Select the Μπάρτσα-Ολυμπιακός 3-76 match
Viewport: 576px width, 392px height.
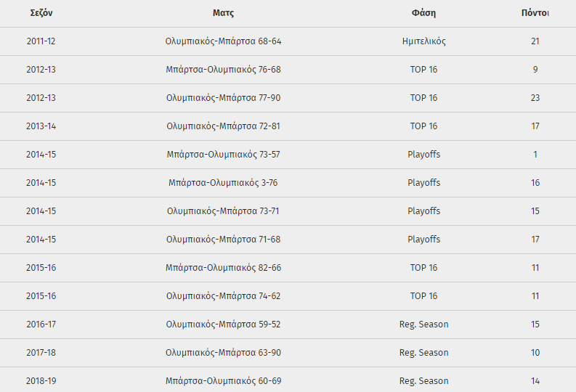223,183
